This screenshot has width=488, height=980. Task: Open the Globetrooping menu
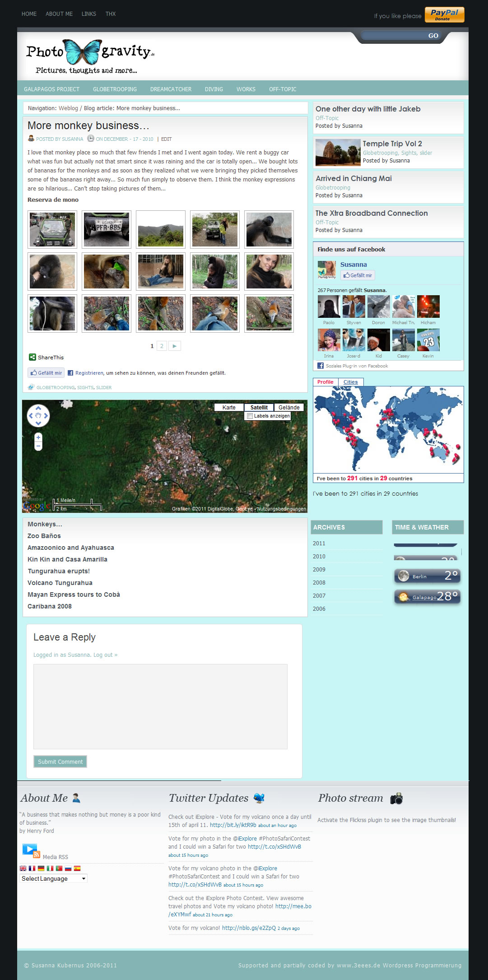115,89
